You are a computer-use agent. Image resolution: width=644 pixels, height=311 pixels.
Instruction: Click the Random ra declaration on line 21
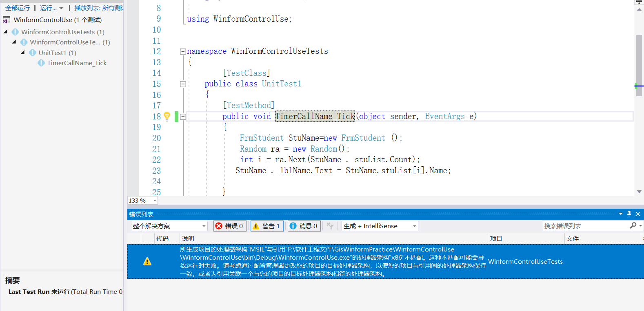coord(295,149)
